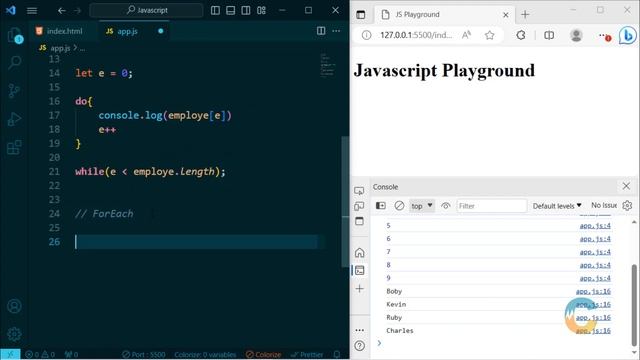Click the console Filter input field
The height and width of the screenshot is (360, 640).
(x=491, y=206)
